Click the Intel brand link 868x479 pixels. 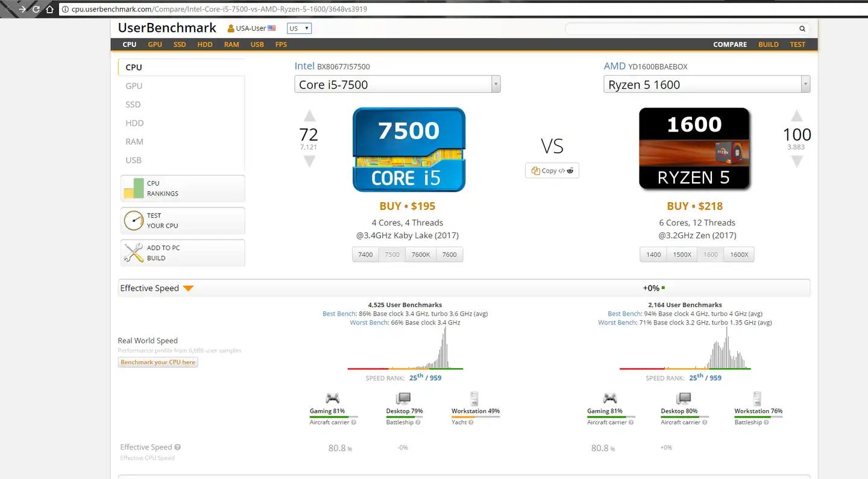tap(304, 66)
